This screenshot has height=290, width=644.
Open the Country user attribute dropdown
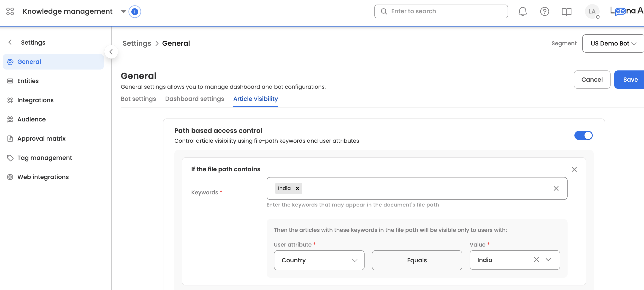[x=319, y=260]
